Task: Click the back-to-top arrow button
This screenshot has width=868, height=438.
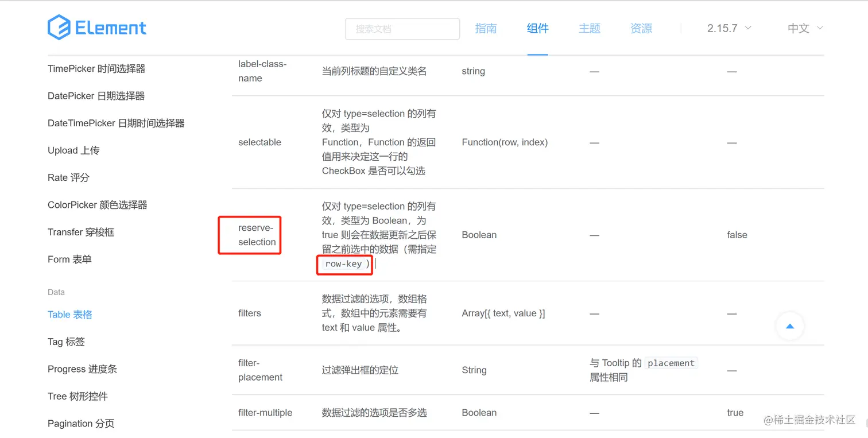Action: tap(790, 326)
